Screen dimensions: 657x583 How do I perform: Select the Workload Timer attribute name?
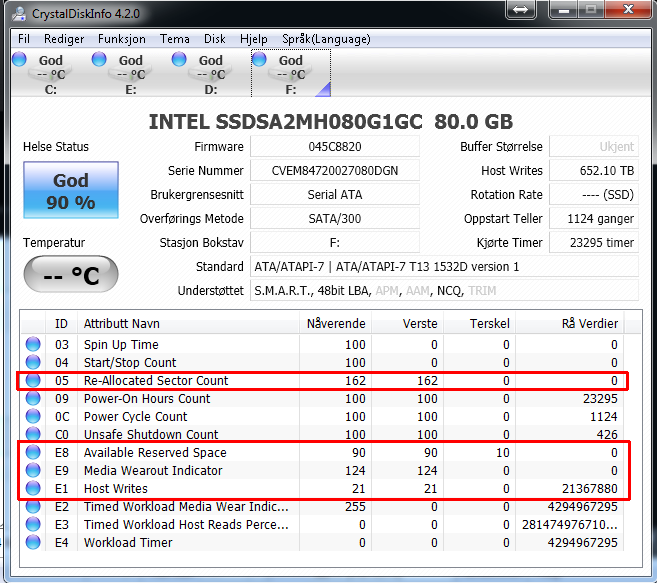128,543
